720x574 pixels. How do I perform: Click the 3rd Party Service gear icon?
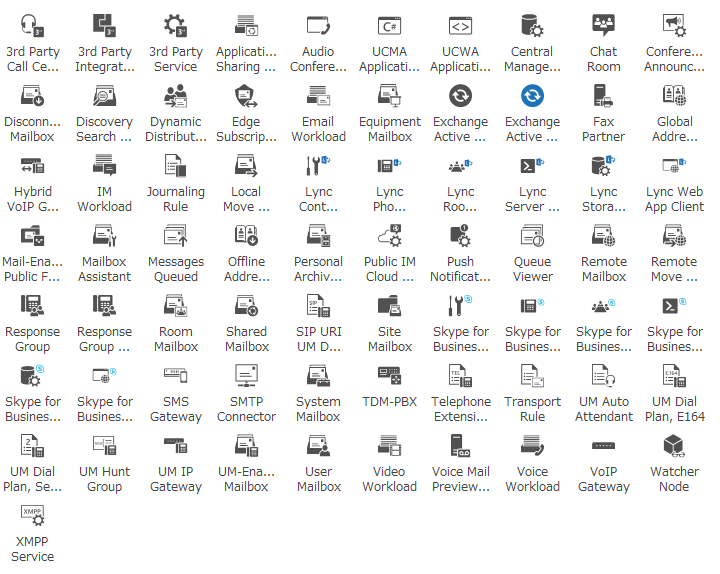pos(175,25)
